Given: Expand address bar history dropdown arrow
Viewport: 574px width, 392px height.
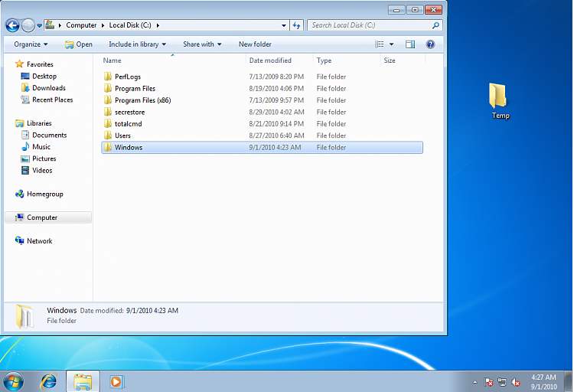Looking at the screenshot, I should (284, 25).
